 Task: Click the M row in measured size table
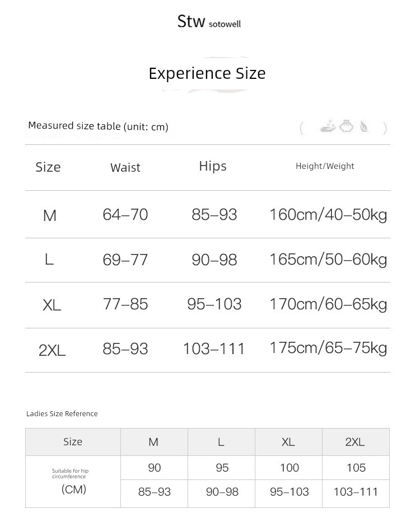click(208, 214)
